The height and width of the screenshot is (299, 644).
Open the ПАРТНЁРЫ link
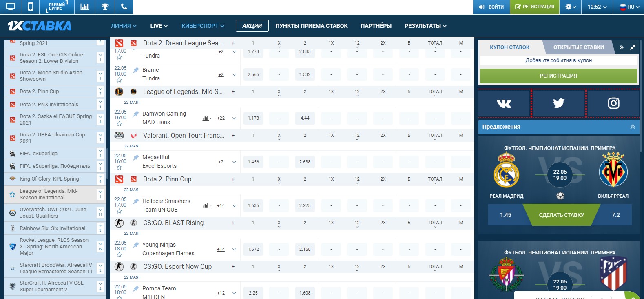point(376,26)
